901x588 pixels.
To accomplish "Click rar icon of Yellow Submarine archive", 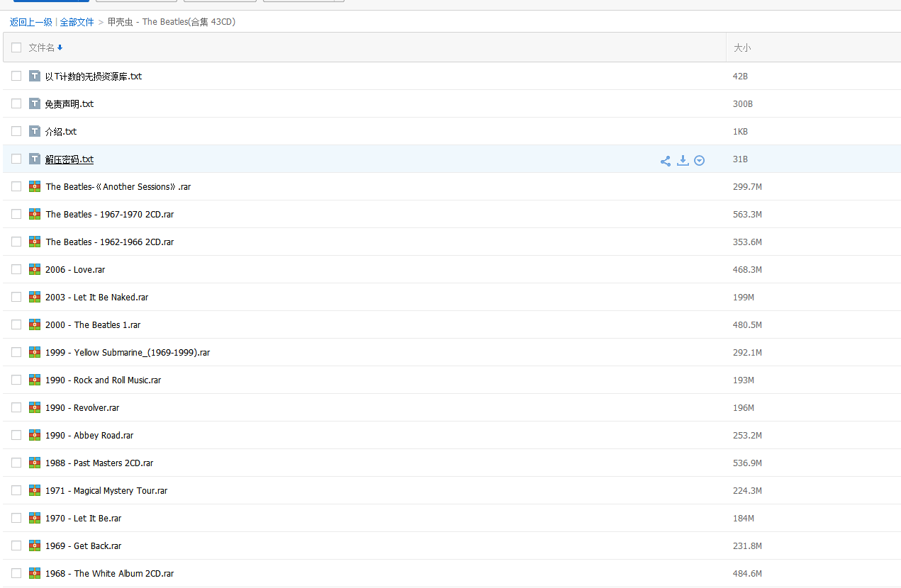I will (x=35, y=352).
